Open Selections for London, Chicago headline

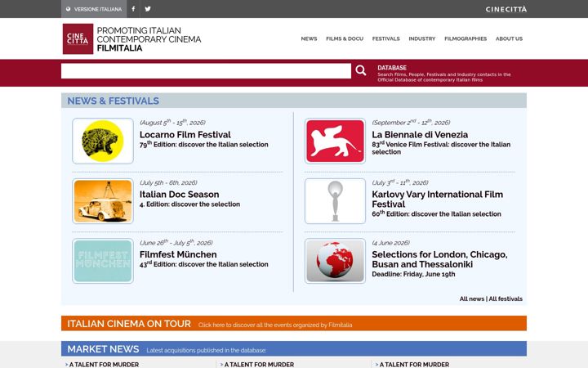tap(439, 259)
